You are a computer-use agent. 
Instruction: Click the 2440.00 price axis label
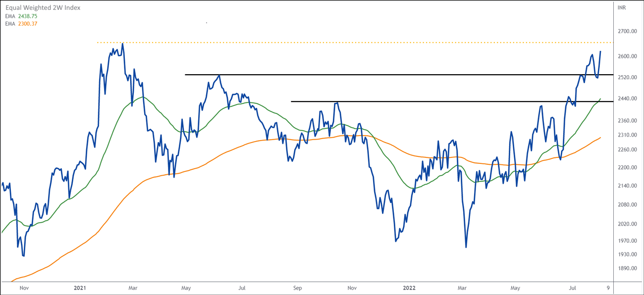click(627, 98)
